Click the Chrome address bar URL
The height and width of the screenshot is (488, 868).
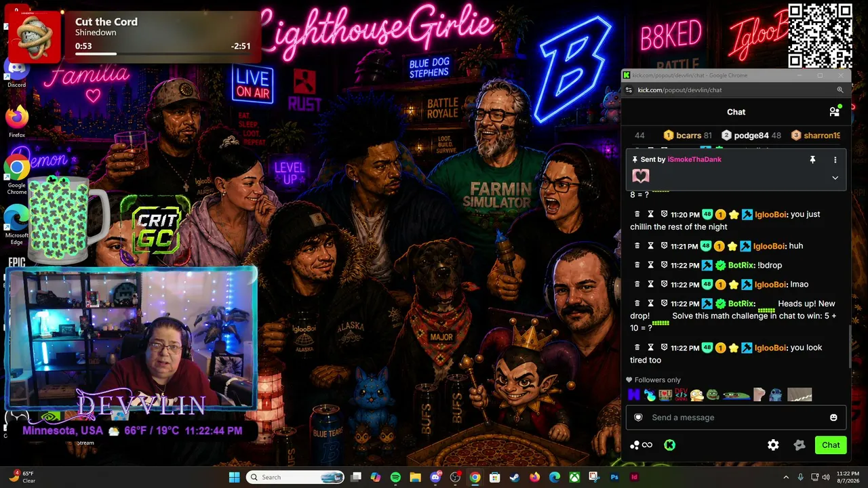point(679,90)
